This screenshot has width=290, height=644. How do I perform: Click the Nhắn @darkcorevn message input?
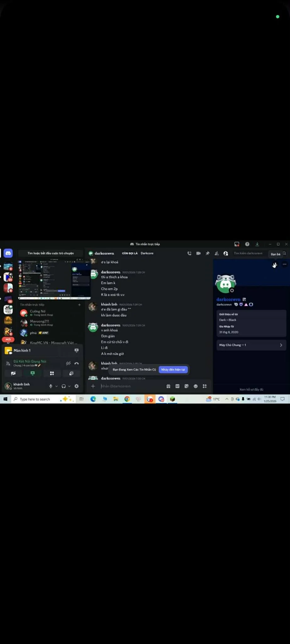(131, 386)
